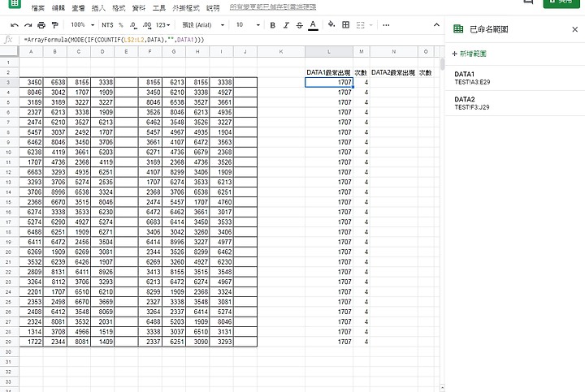Toggle italic formatting
This screenshot has width=585, height=392.
point(286,25)
